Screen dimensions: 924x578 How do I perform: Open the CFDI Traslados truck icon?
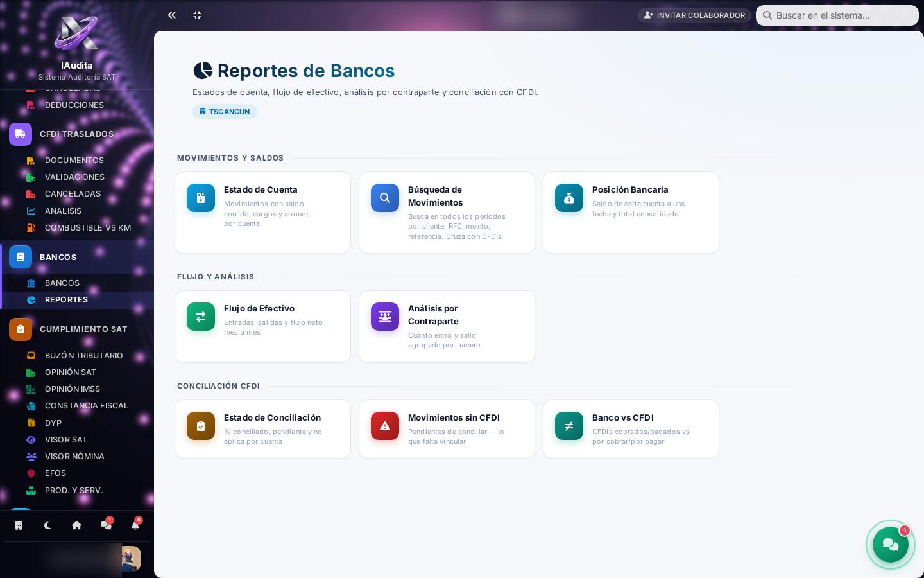pyautogui.click(x=21, y=134)
